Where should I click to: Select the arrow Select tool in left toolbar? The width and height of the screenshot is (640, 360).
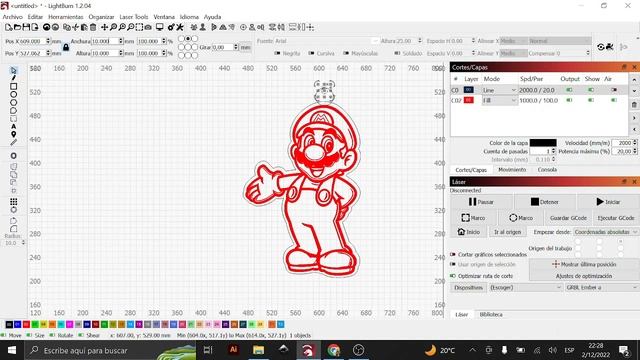coord(13,70)
